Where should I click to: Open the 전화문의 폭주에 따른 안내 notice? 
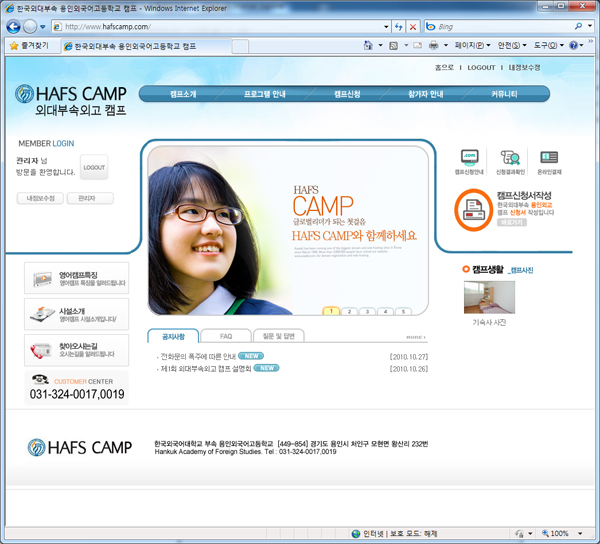tap(198, 357)
